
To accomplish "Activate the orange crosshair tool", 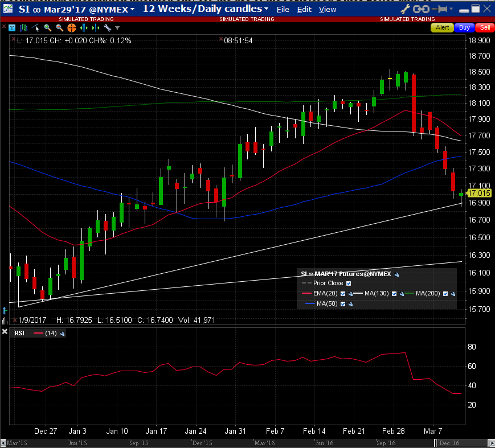I will 72,28.
